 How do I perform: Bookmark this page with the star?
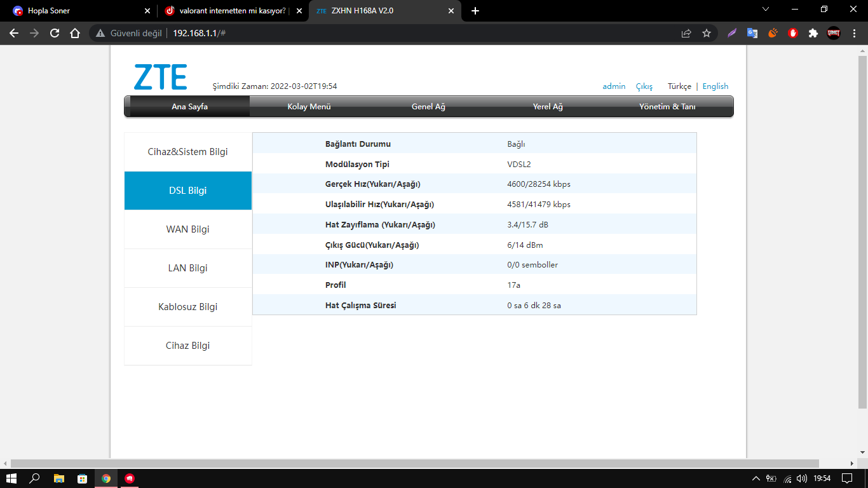point(707,33)
